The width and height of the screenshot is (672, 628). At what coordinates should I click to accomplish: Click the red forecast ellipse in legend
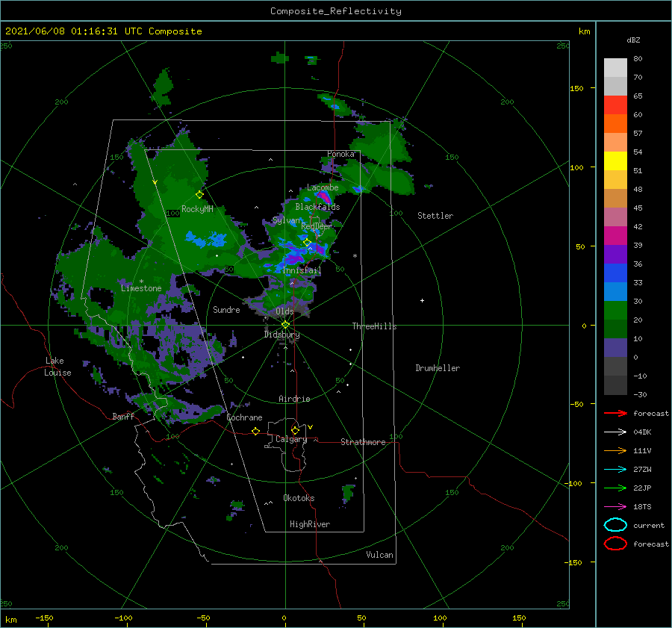coord(615,544)
